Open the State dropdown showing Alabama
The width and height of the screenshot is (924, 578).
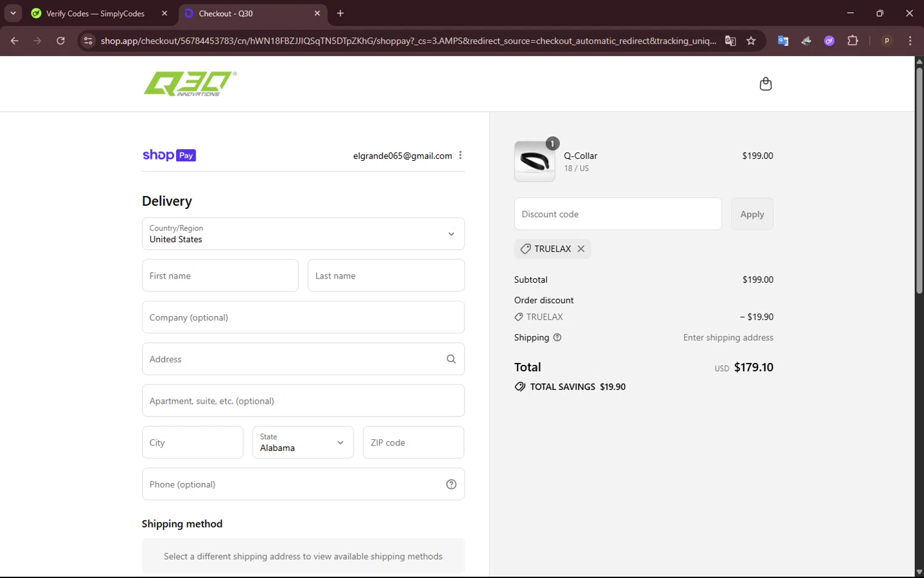tap(303, 442)
